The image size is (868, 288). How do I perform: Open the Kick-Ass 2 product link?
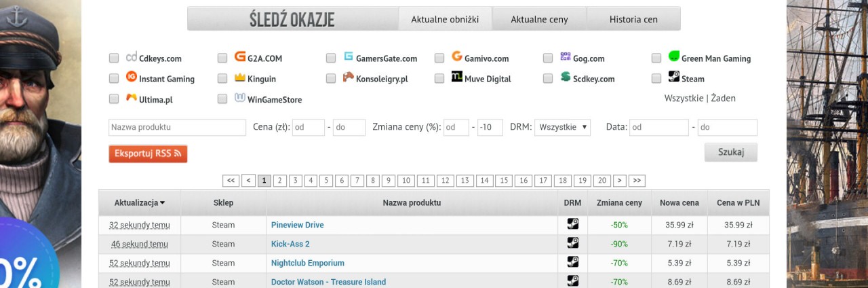pyautogui.click(x=290, y=244)
